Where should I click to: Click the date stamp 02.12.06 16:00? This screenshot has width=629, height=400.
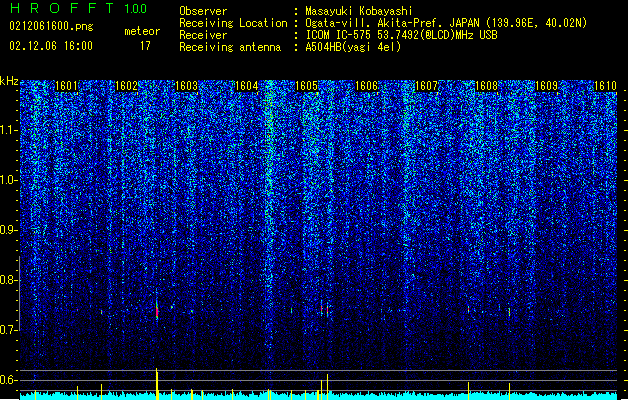point(51,46)
